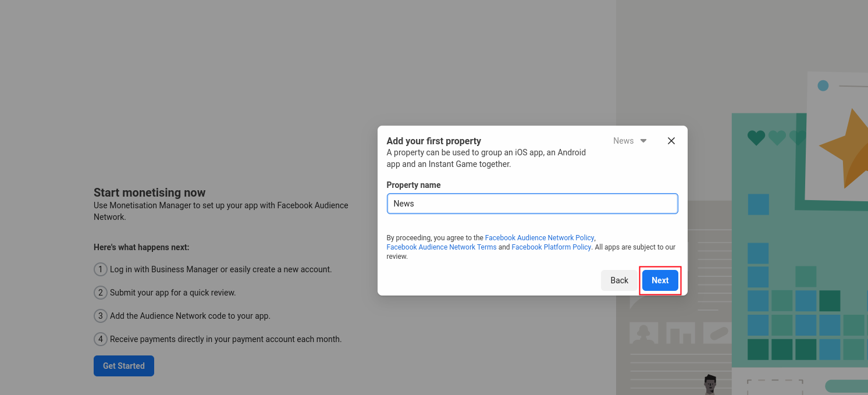Click the dark green heart icon

click(756, 138)
